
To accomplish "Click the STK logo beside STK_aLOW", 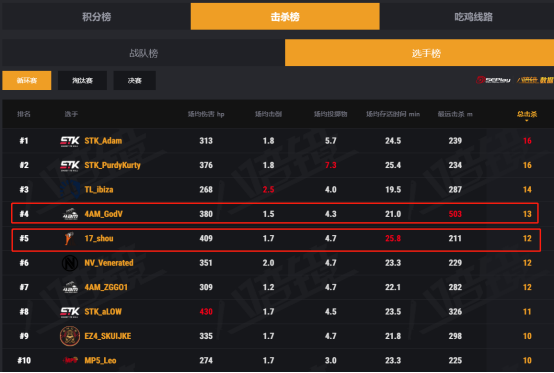I will pyautogui.click(x=70, y=312).
